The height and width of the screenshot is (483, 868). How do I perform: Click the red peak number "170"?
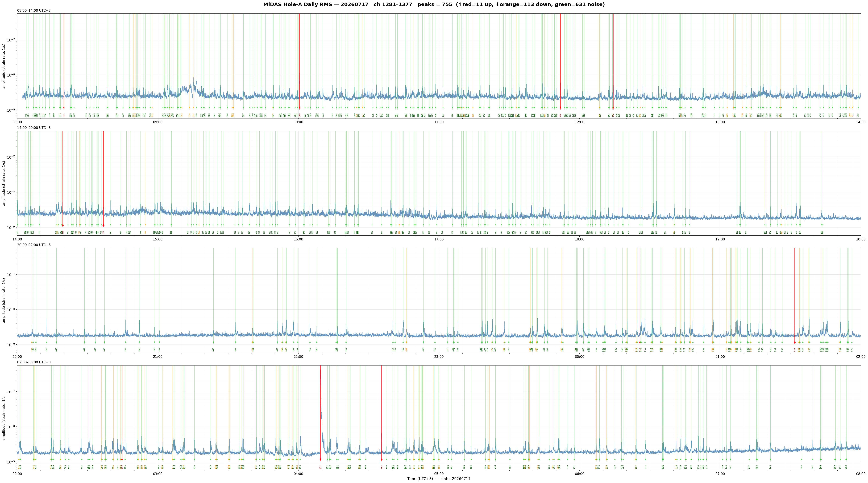coord(561,115)
